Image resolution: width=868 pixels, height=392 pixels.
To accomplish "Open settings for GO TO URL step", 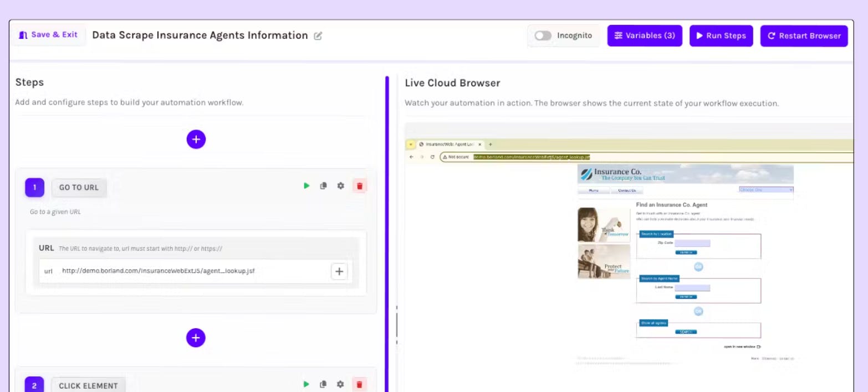I will [x=340, y=186].
